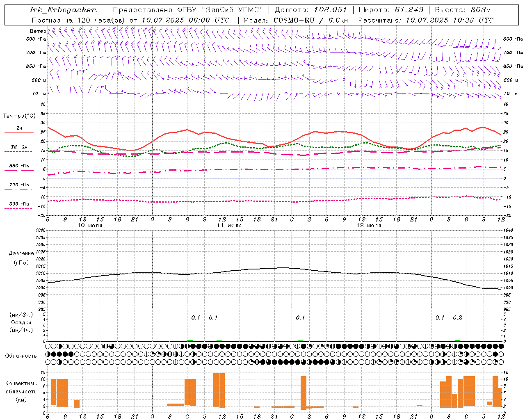Screen dimensions: 525x420
Task: Click the model name 'COSMO-RU / 6.6км'
Action: click(311, 20)
